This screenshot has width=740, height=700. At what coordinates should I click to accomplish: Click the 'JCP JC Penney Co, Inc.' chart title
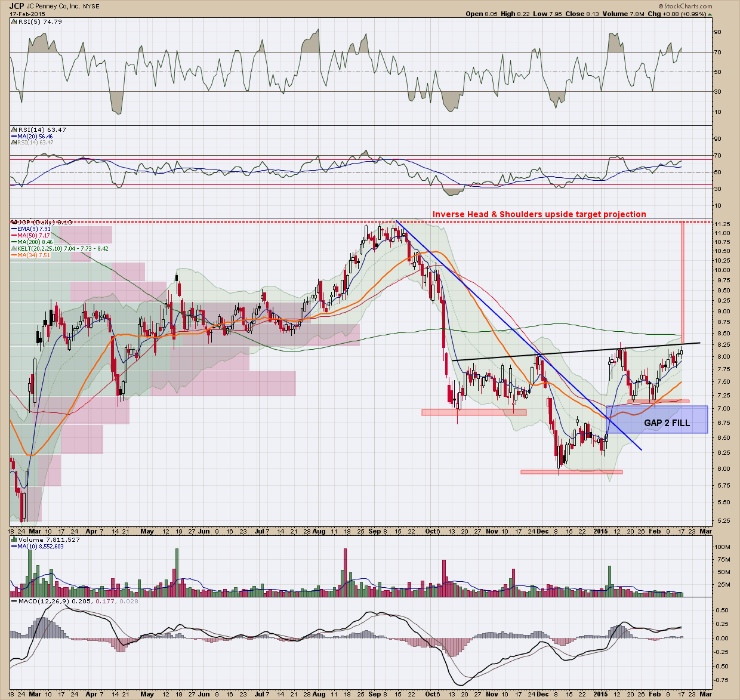[46, 6]
